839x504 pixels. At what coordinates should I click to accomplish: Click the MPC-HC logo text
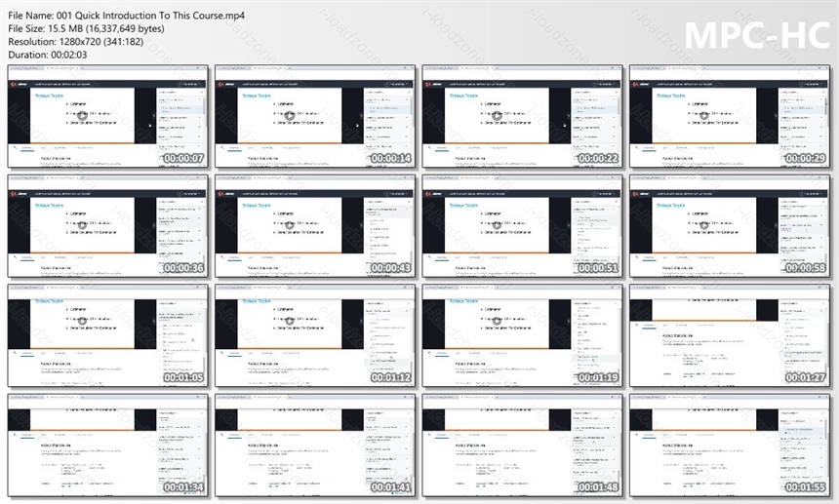click(x=757, y=36)
